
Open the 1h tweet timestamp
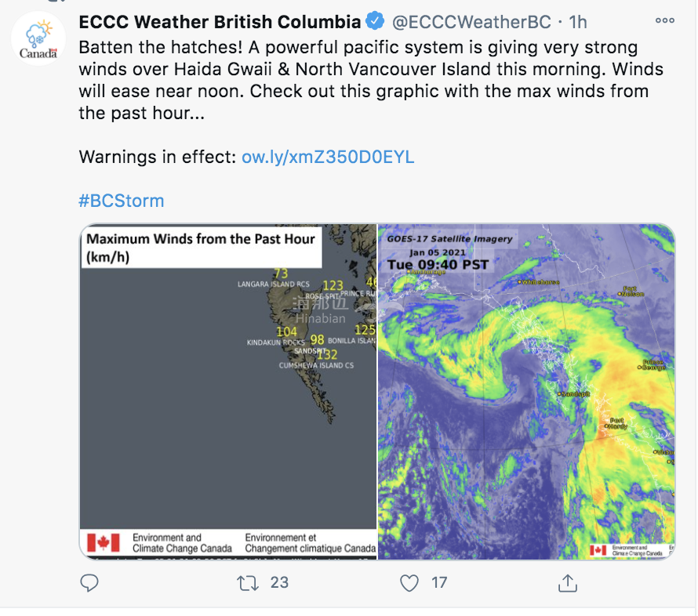point(578,22)
